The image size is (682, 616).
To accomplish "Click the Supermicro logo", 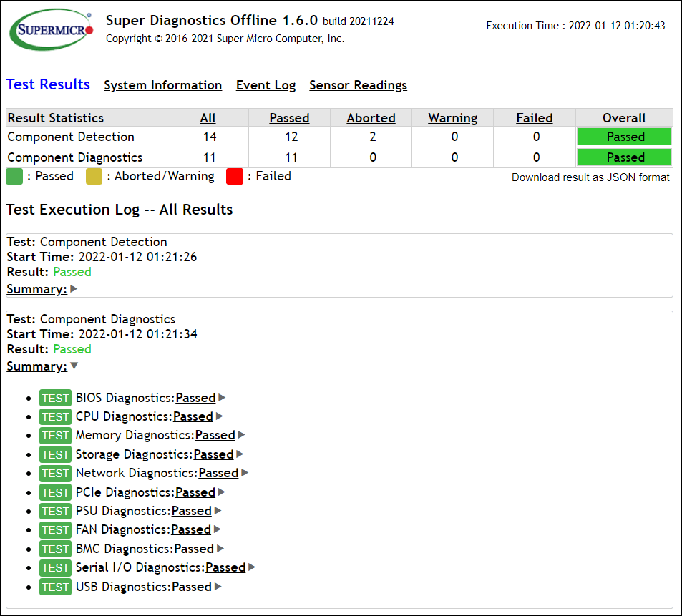I will pyautogui.click(x=52, y=29).
